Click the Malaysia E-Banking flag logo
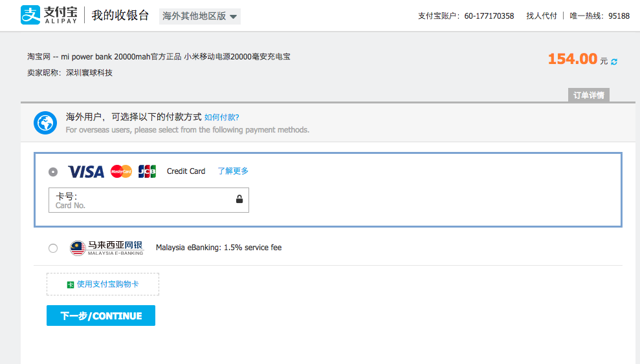The height and width of the screenshot is (364, 640). (78, 248)
